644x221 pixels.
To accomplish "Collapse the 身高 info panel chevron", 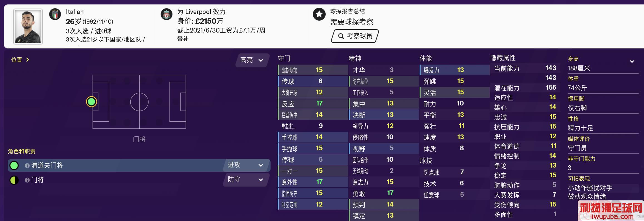I will [632, 62].
